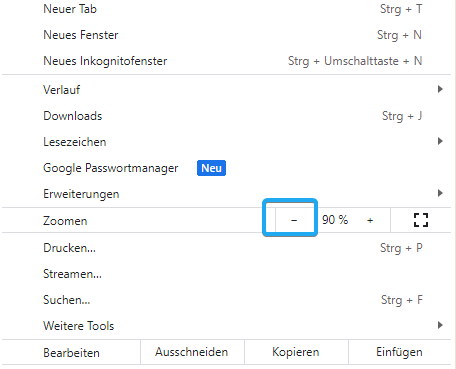Expand the Verlauf submenu arrow
The width and height of the screenshot is (456, 369).
440,89
